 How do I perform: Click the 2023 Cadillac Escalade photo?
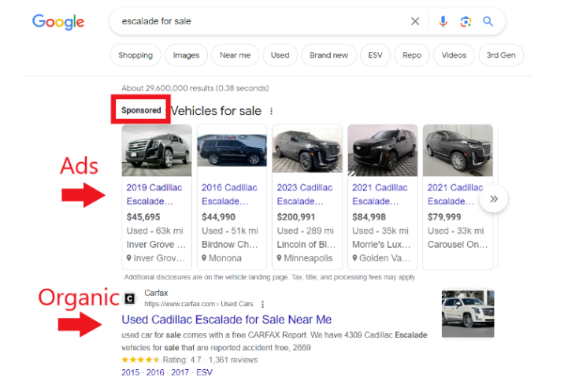click(x=306, y=150)
